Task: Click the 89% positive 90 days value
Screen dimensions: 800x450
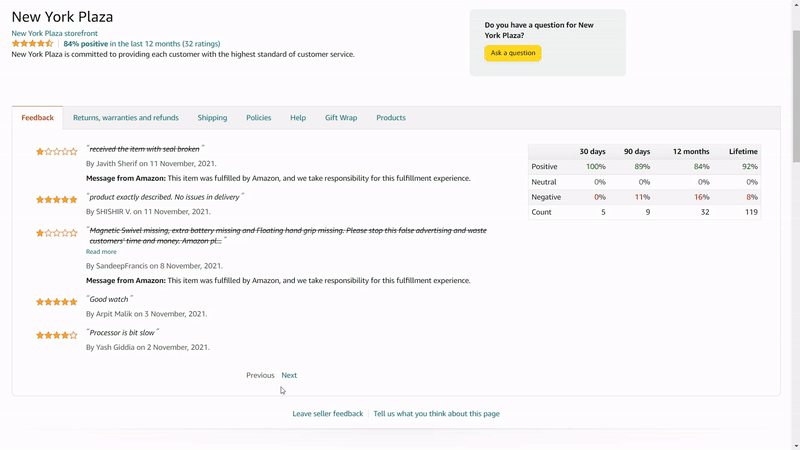Action: 642,167
